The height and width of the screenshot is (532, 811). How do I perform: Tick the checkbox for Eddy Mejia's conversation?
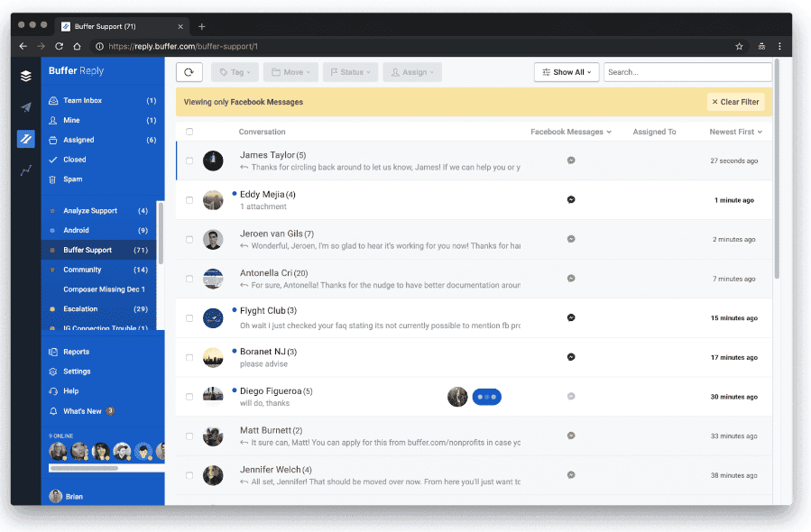coord(189,200)
